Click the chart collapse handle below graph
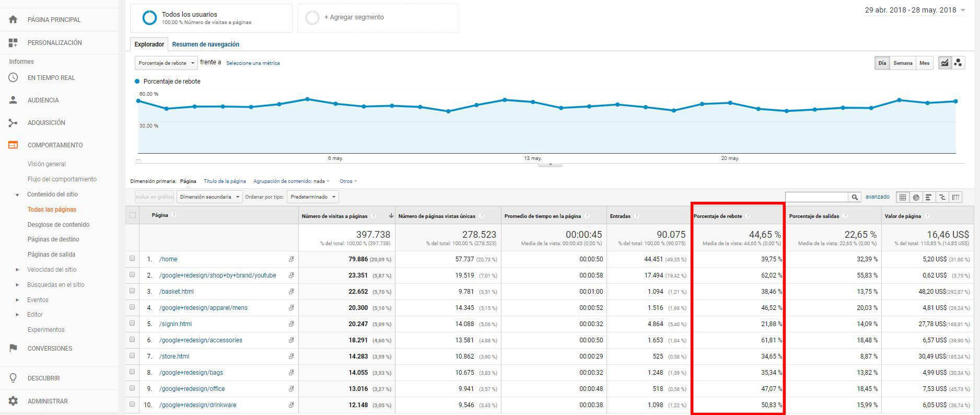The image size is (980, 415). pyautogui.click(x=550, y=165)
